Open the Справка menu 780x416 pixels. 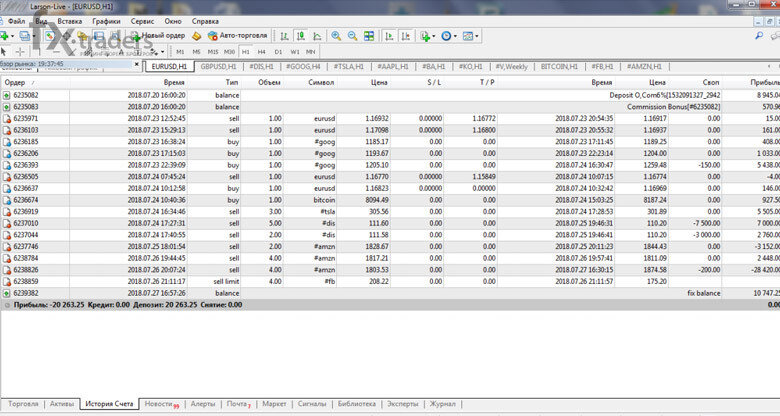coord(205,21)
